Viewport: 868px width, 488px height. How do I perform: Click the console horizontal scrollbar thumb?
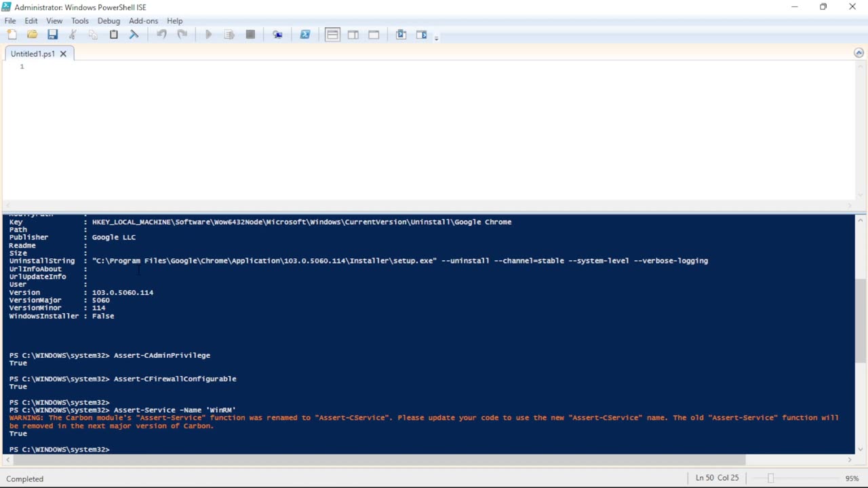(378, 460)
